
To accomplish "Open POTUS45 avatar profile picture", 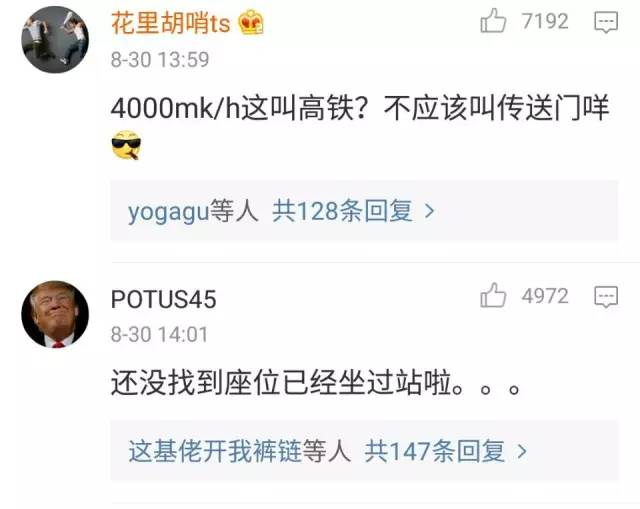I will point(55,314).
